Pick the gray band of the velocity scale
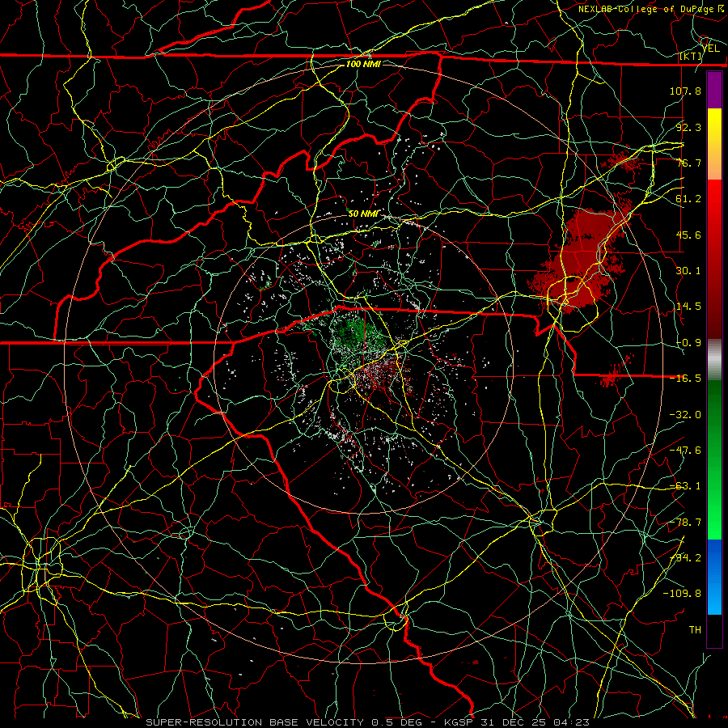 tap(714, 360)
